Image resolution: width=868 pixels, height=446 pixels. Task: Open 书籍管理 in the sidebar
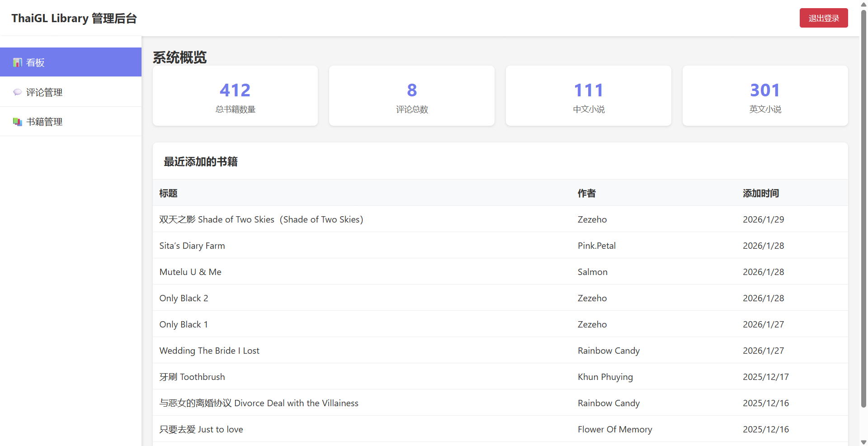(x=44, y=122)
